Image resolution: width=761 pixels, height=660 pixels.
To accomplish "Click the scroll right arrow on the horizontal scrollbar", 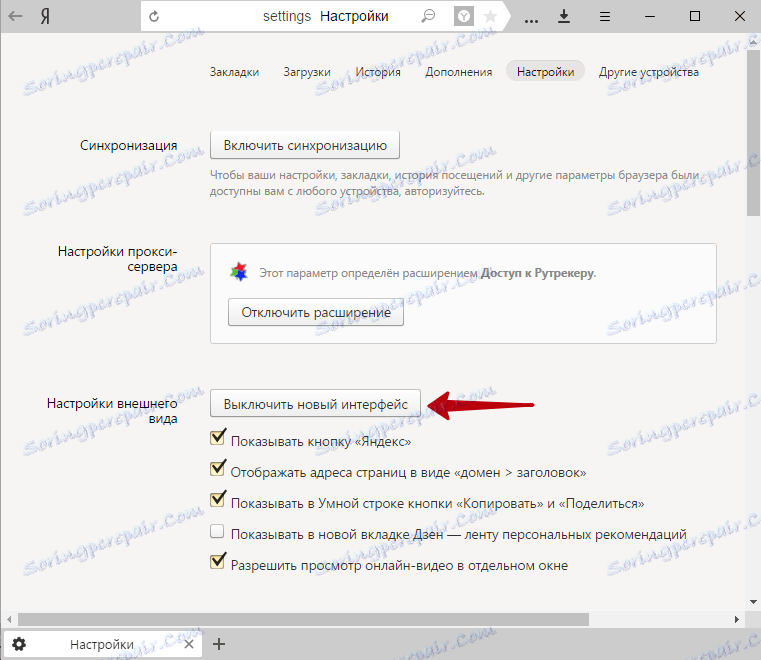I will coord(737,619).
